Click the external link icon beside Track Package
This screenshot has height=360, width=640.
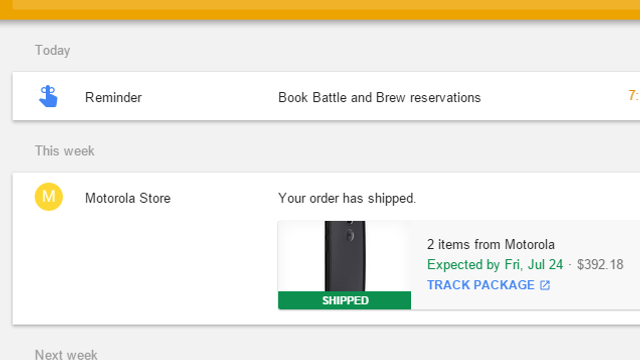click(x=545, y=285)
